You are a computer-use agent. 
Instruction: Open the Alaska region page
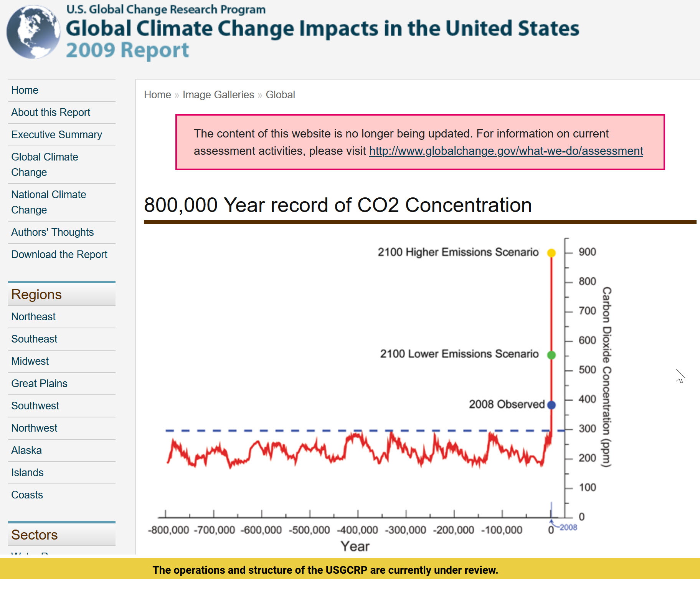click(26, 450)
